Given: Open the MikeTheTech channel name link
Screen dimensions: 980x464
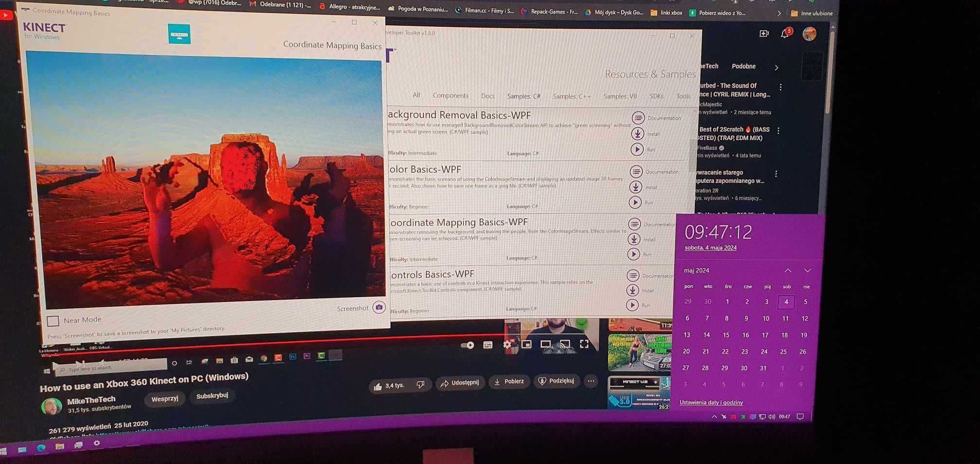Looking at the screenshot, I should pos(91,401).
